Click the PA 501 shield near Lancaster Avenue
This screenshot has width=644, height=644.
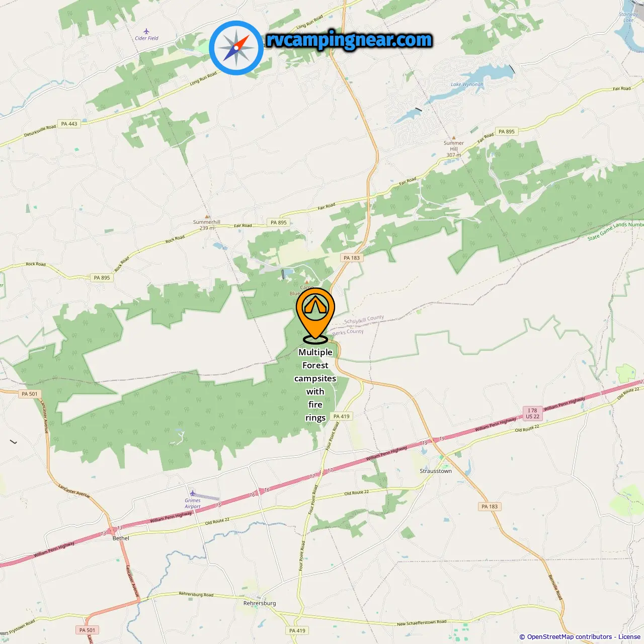pos(30,394)
